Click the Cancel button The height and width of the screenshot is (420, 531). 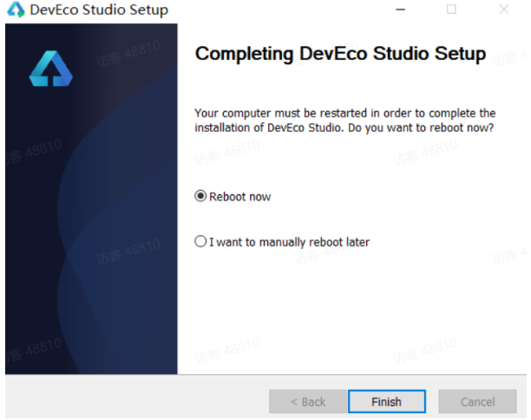(477, 402)
